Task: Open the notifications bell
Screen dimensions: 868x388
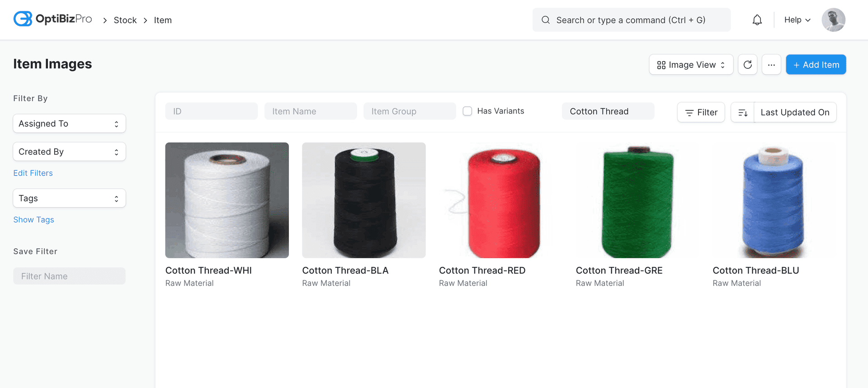Action: tap(757, 20)
